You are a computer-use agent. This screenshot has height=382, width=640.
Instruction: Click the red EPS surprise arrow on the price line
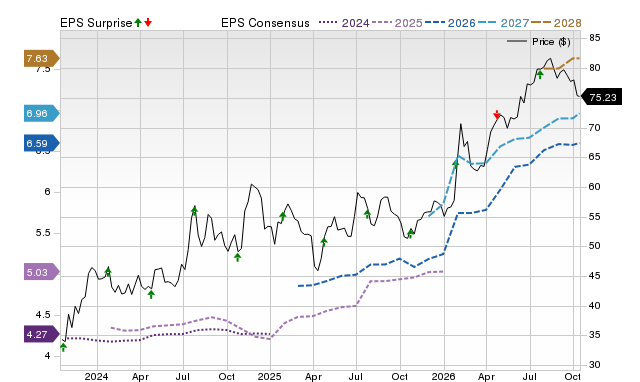point(497,114)
